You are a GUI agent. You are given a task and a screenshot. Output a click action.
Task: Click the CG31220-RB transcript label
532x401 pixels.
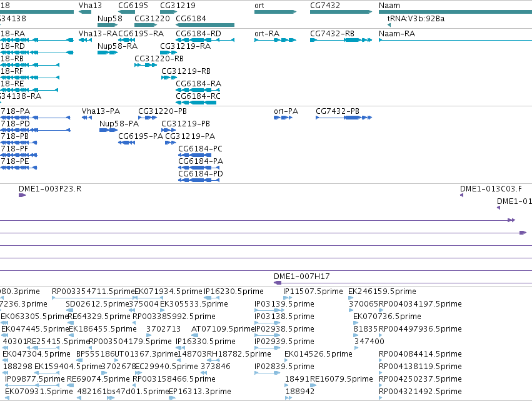(159, 59)
